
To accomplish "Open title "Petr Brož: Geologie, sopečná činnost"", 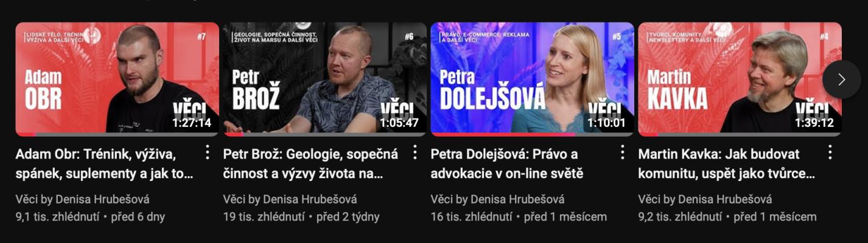I will point(310,164).
